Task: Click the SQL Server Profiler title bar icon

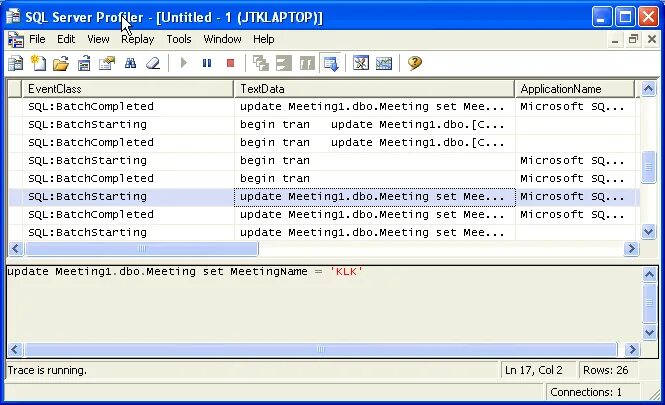Action: 13,17
